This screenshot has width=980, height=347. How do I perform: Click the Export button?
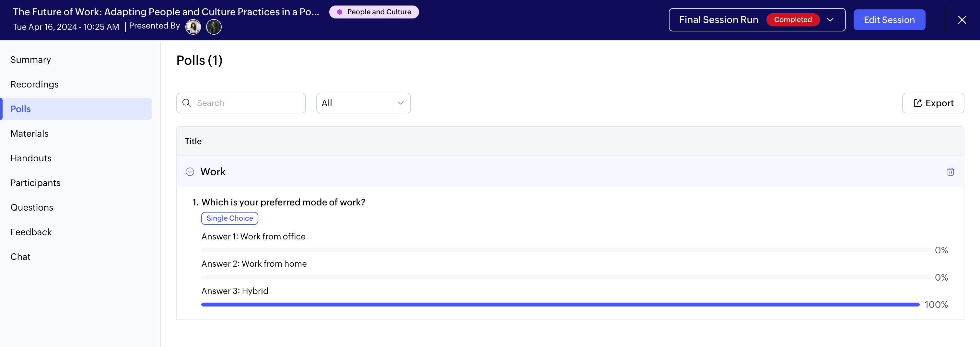pos(933,103)
